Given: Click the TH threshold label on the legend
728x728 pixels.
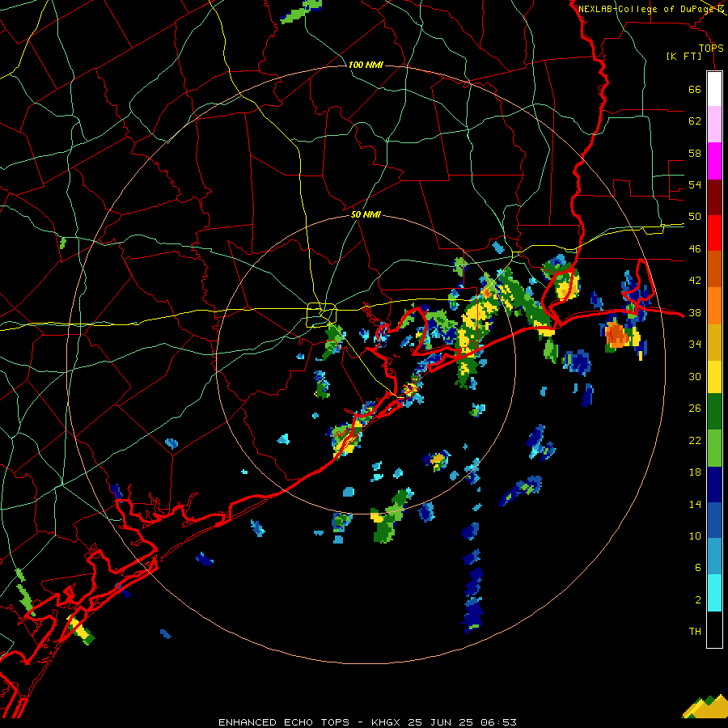Looking at the screenshot, I should click(x=695, y=632).
